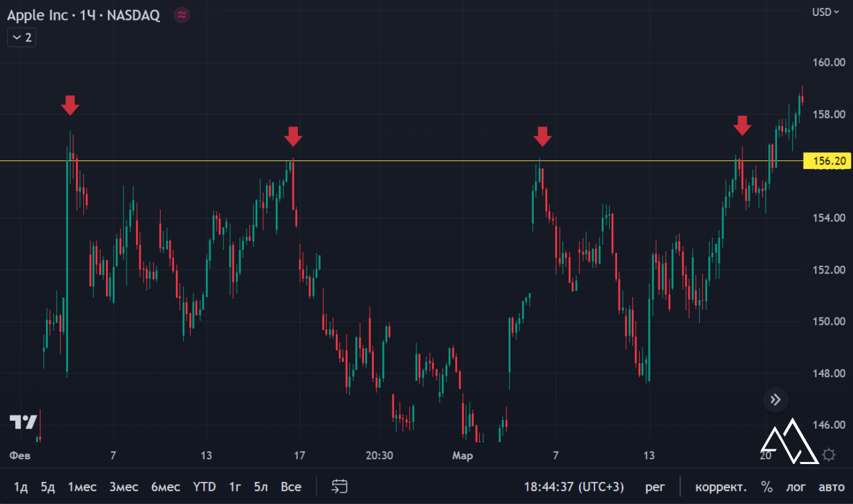Open the market status icon beside NASDAQ
The height and width of the screenshot is (504, 853).
click(x=181, y=15)
